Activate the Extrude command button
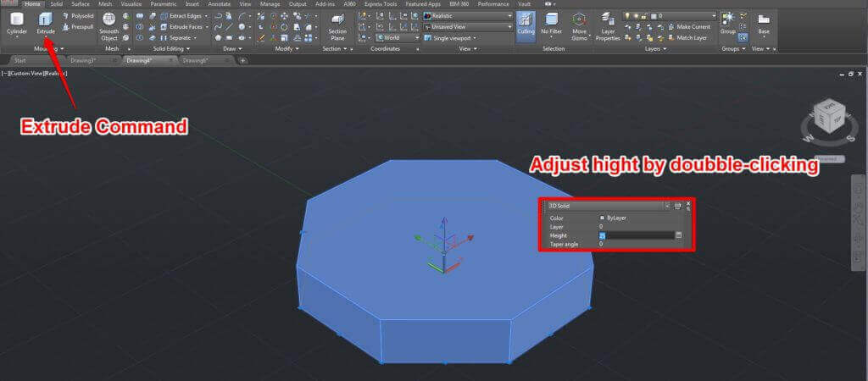Image resolution: width=868 pixels, height=381 pixels. tap(46, 25)
